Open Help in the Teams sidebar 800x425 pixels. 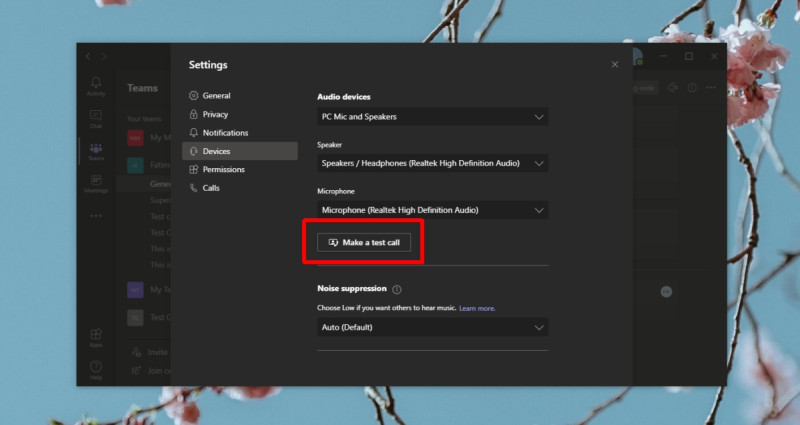pos(96,370)
